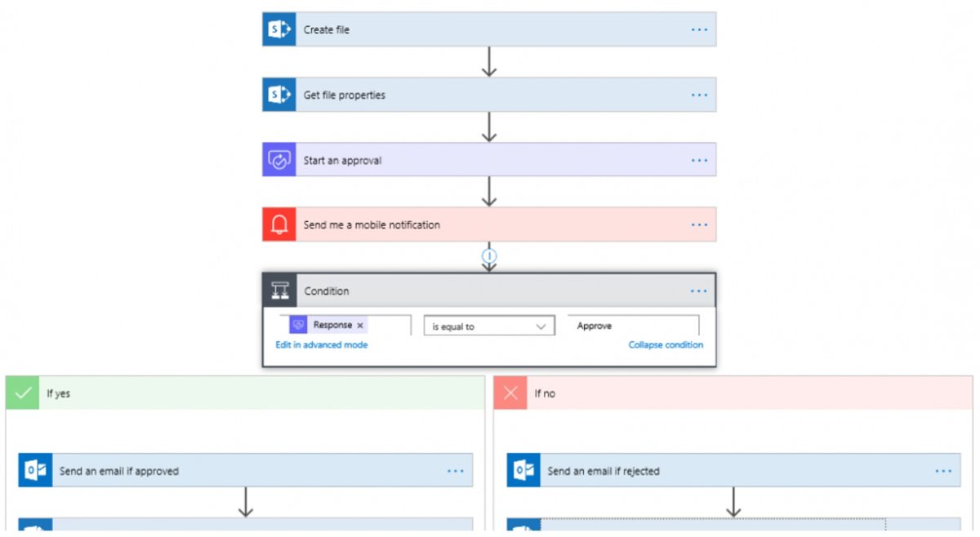Click the green checkmark on If yes
Image resolution: width=980 pixels, height=537 pixels.
tap(23, 393)
